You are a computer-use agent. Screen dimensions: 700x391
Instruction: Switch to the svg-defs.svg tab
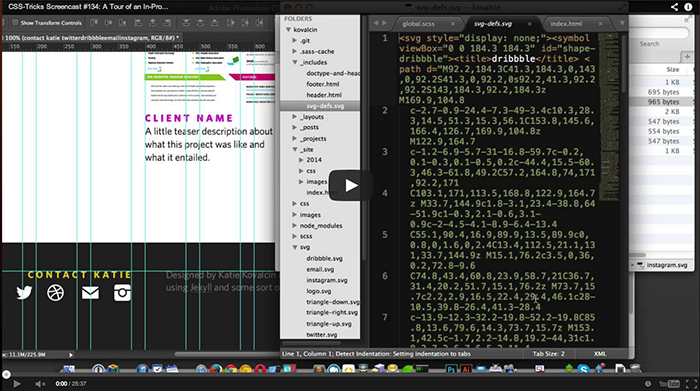pos(493,24)
